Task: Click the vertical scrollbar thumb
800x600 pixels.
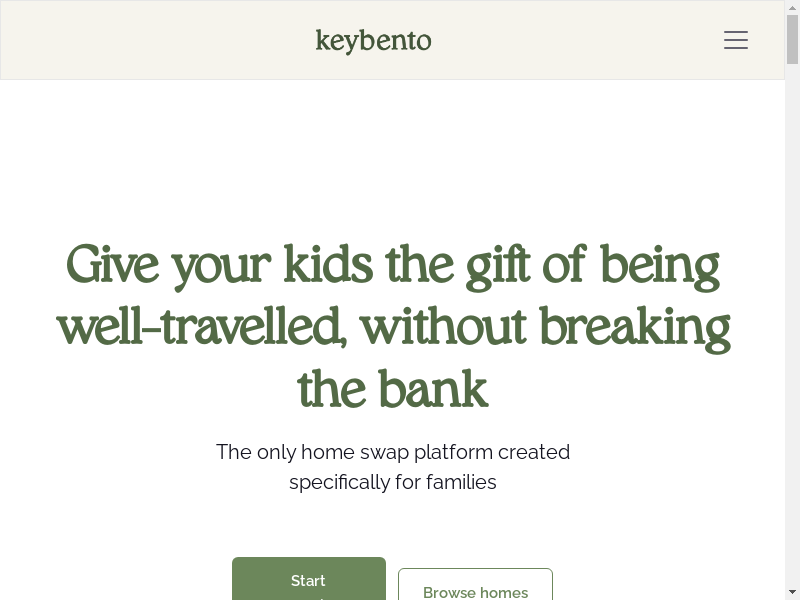Action: click(792, 40)
